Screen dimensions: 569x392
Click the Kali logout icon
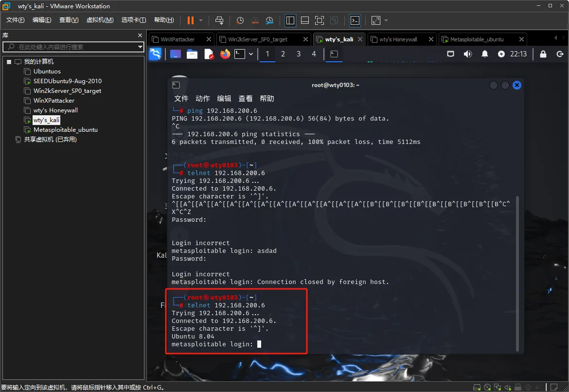560,54
